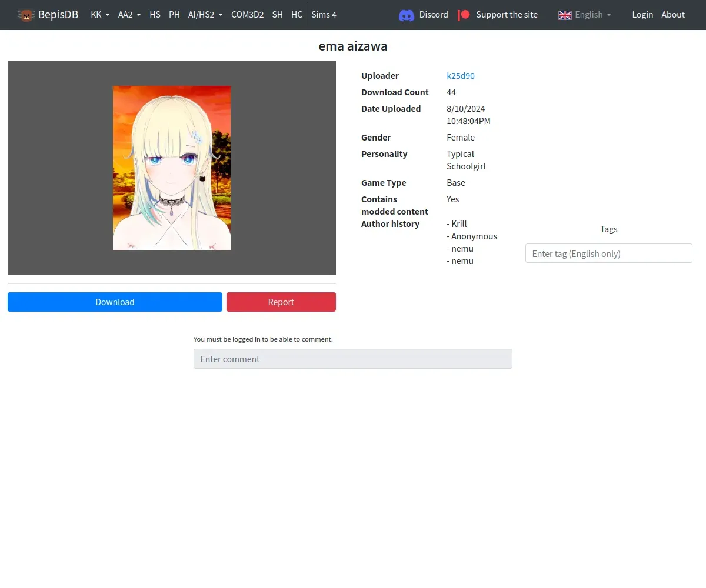Go to the PH section
Image resolution: width=706 pixels, height=588 pixels.
tap(174, 15)
